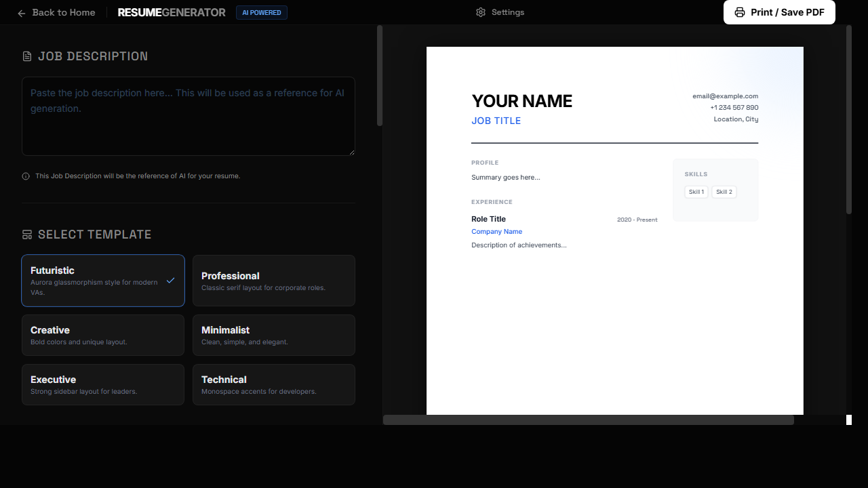The width and height of the screenshot is (868, 488).
Task: Click the AI POWERED badge
Action: click(261, 12)
